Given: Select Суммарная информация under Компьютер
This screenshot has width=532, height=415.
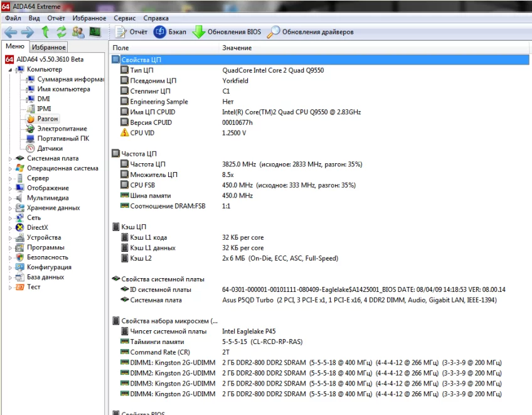Looking at the screenshot, I should [70, 79].
